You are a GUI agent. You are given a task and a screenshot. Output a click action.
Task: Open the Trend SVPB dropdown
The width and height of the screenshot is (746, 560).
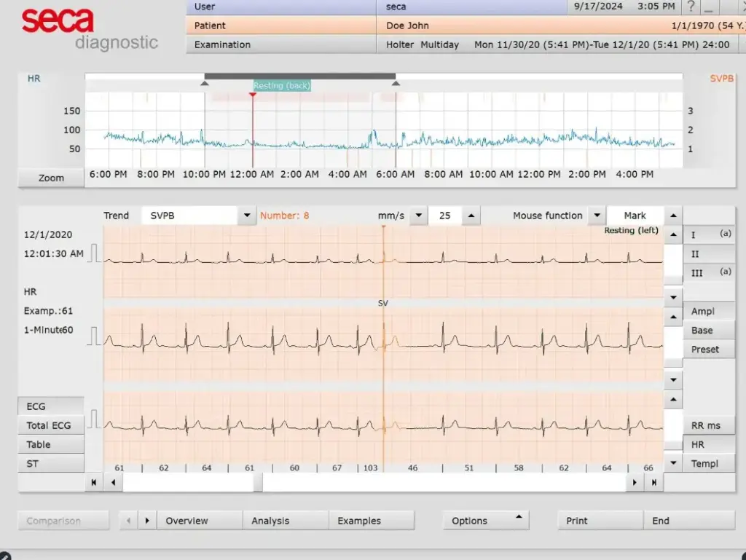(x=246, y=216)
